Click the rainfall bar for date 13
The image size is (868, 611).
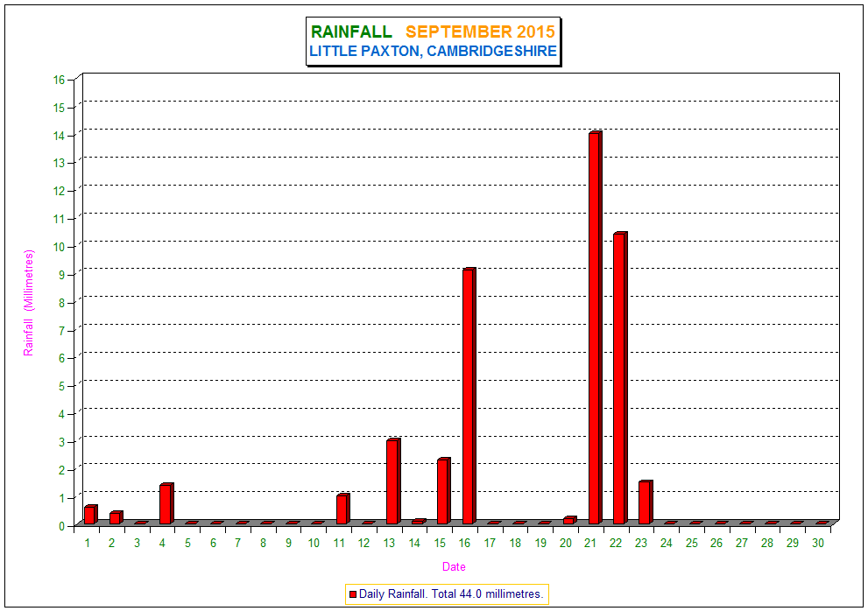(393, 481)
